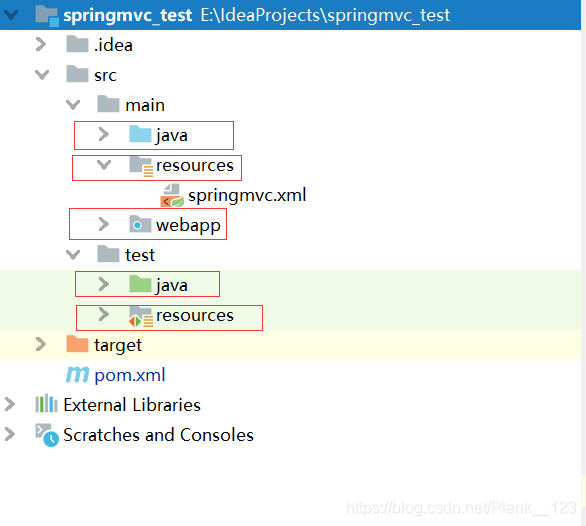Click the E:\IdeaProjects\springmvc_test path text
Screen dimensions: 586x526
325,16
